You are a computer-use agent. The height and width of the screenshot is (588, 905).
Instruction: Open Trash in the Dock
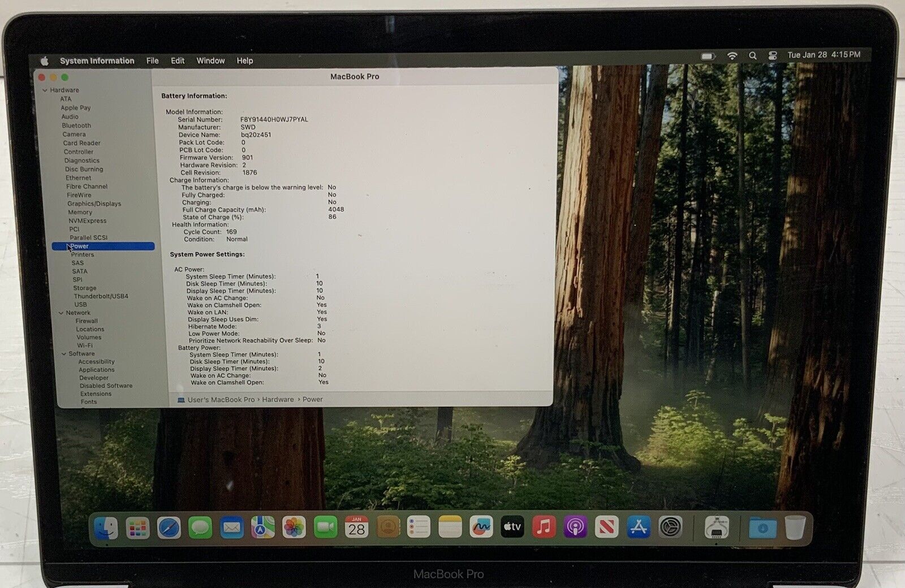(795, 527)
